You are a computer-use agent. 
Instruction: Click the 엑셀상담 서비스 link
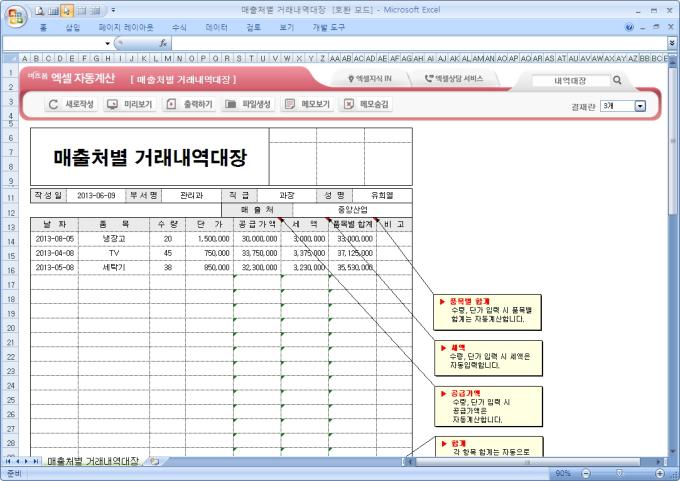coord(454,78)
